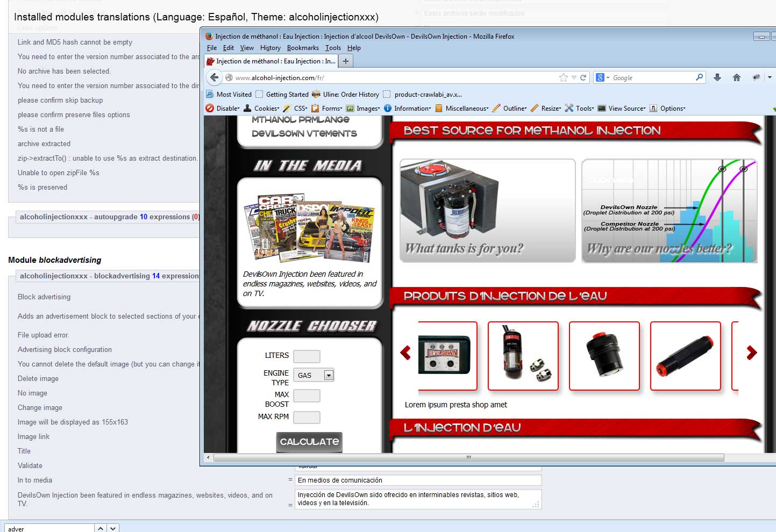Select the DevilsOwn controller product thumbnail
Viewport: 776px width, 532px height.
pos(447,356)
